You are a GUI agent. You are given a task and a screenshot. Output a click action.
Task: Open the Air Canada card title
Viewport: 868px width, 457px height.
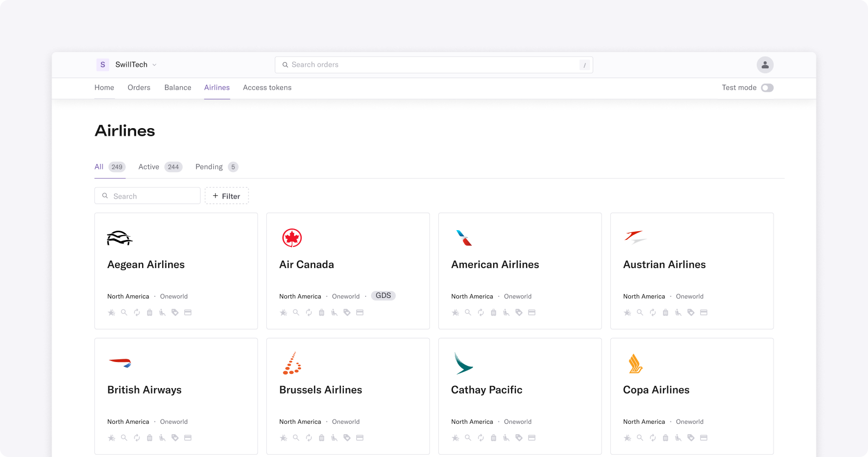(307, 264)
